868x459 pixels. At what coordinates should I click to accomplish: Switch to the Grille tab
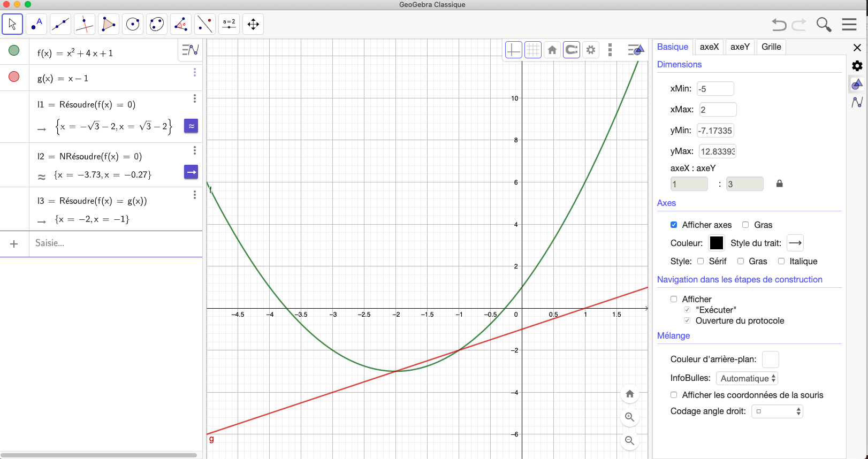point(771,47)
